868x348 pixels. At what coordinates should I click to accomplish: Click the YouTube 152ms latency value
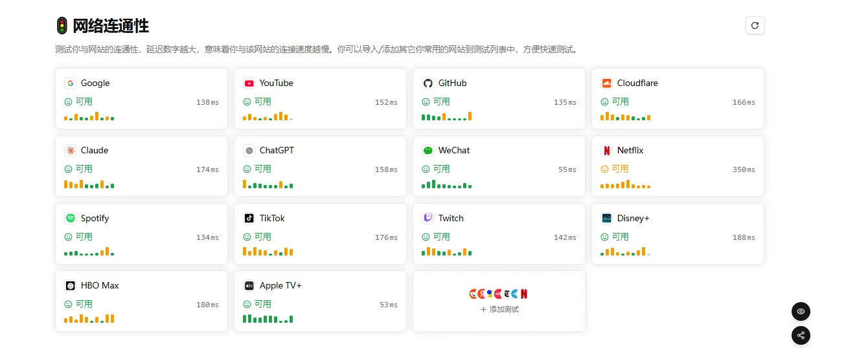click(x=386, y=102)
